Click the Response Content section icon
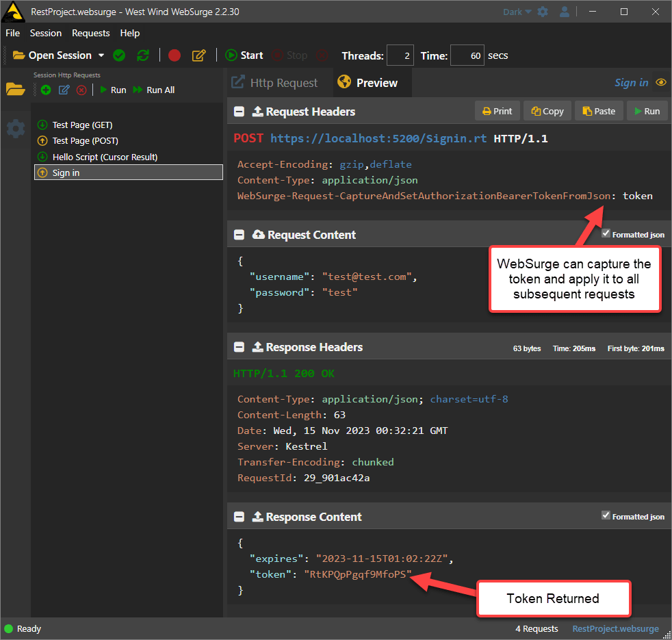The width and height of the screenshot is (672, 640). click(x=257, y=517)
